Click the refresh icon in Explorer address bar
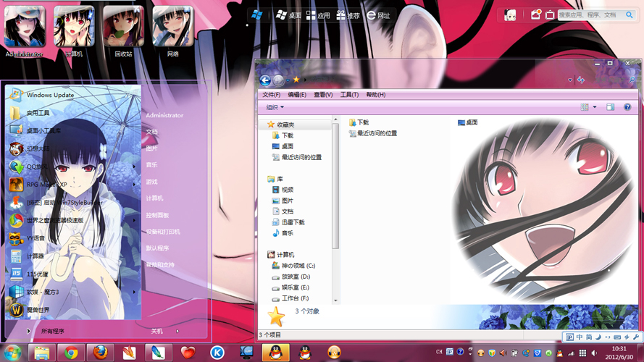This screenshot has width=644, height=362. pyautogui.click(x=581, y=80)
